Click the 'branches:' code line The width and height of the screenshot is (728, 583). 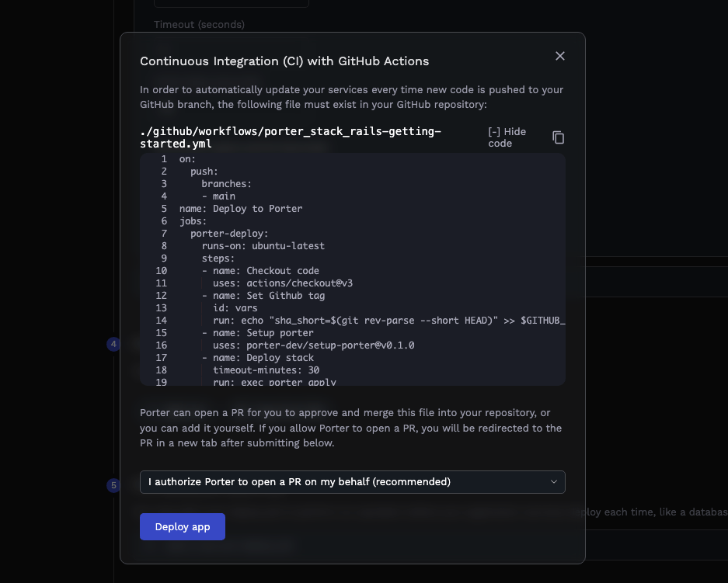(x=227, y=184)
